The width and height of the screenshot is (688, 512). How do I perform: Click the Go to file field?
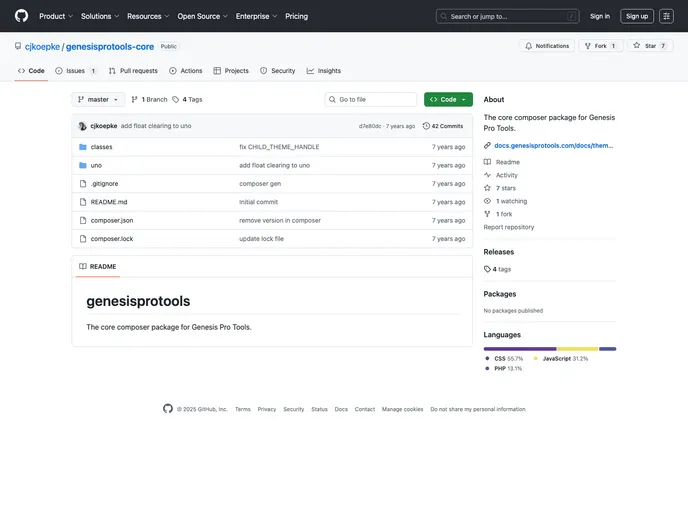tap(371, 100)
